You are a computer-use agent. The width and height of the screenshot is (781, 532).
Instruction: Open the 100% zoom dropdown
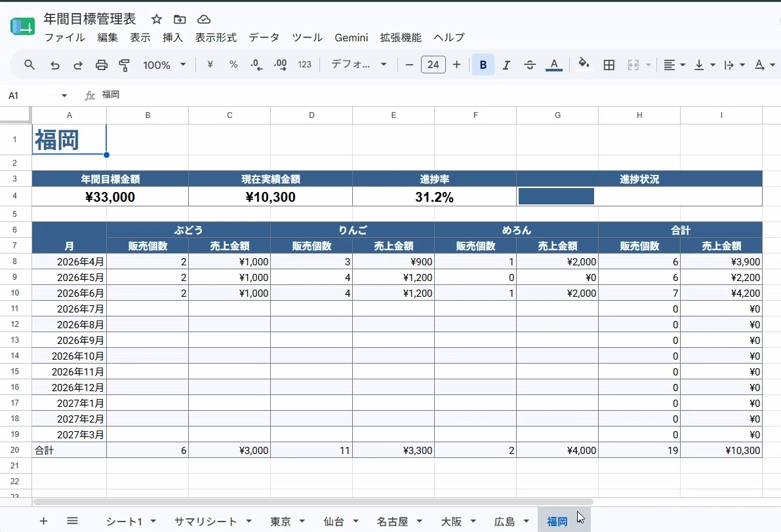click(x=164, y=65)
